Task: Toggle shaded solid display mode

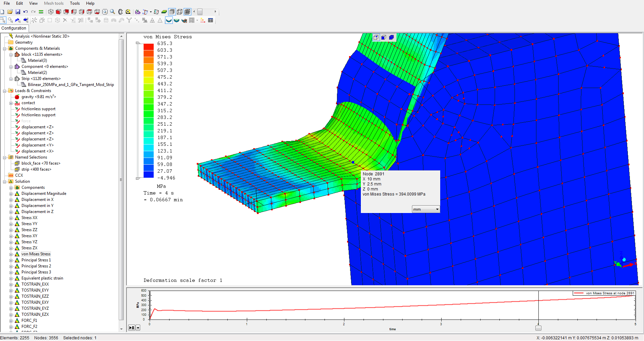Action: coord(172,12)
